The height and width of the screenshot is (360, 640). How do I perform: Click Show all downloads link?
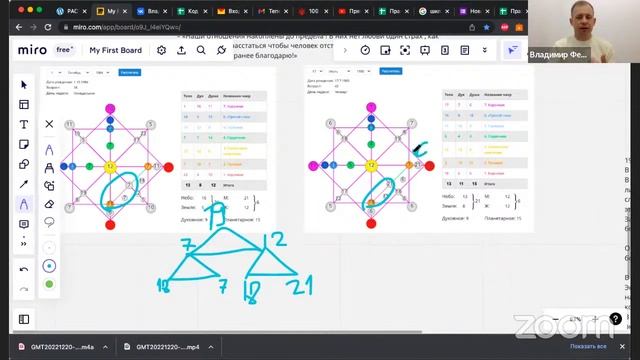click(x=588, y=346)
